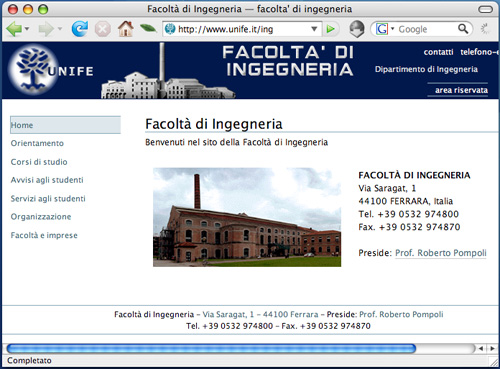Click the horizontal scrollbar thumb
Viewport: 500px width, 369px height.
[x=211, y=349]
